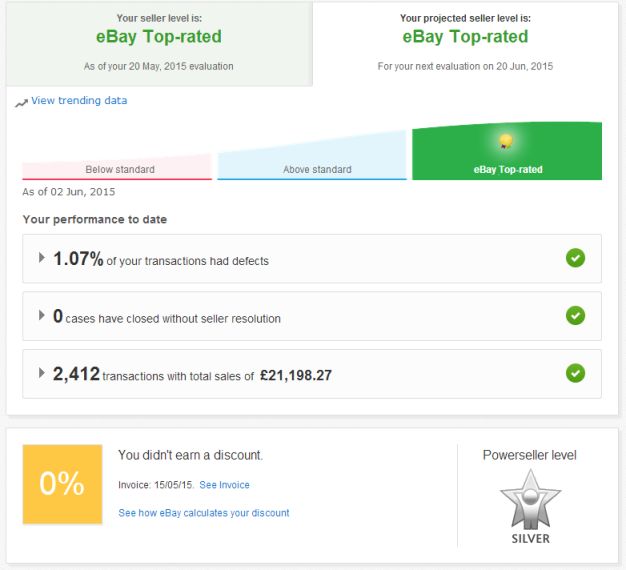Click the Powerseller level heading

[529, 455]
